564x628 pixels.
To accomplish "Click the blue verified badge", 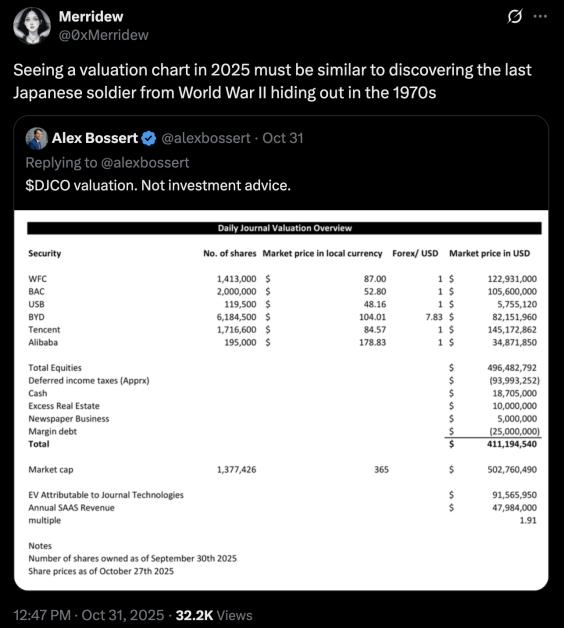I will click(x=149, y=139).
